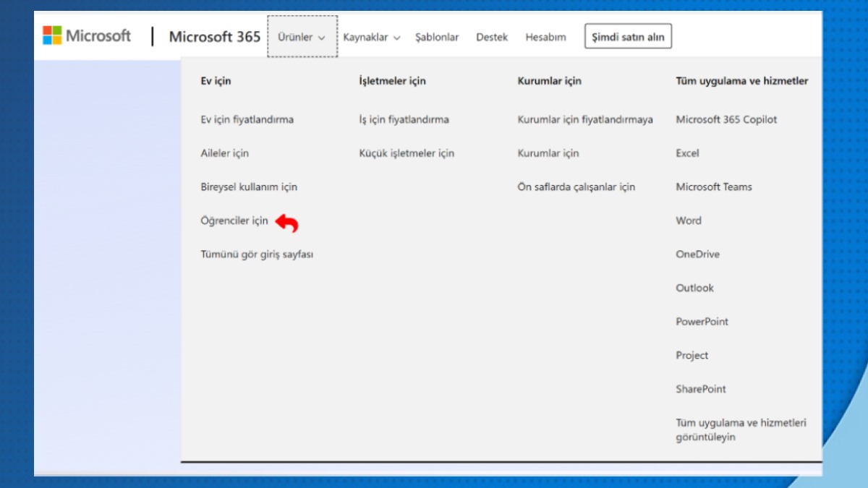
Task: Open Kurumlar için link under fiyatlandırmaya
Action: [x=548, y=153]
